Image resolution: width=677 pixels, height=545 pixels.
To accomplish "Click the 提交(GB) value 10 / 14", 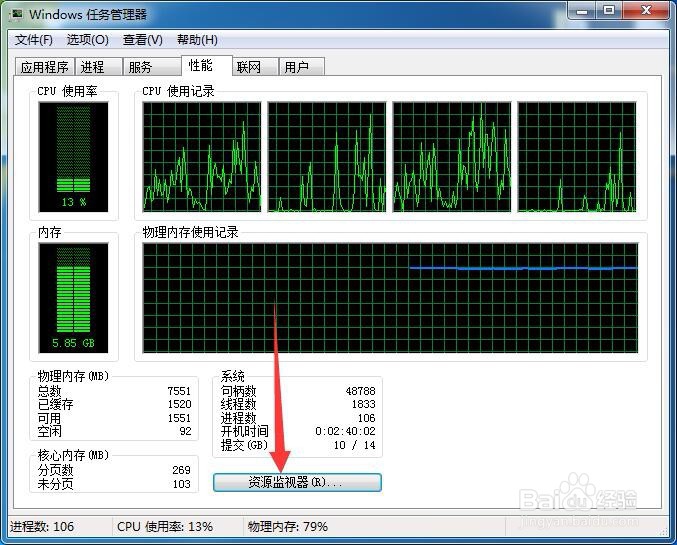I will pyautogui.click(x=354, y=445).
